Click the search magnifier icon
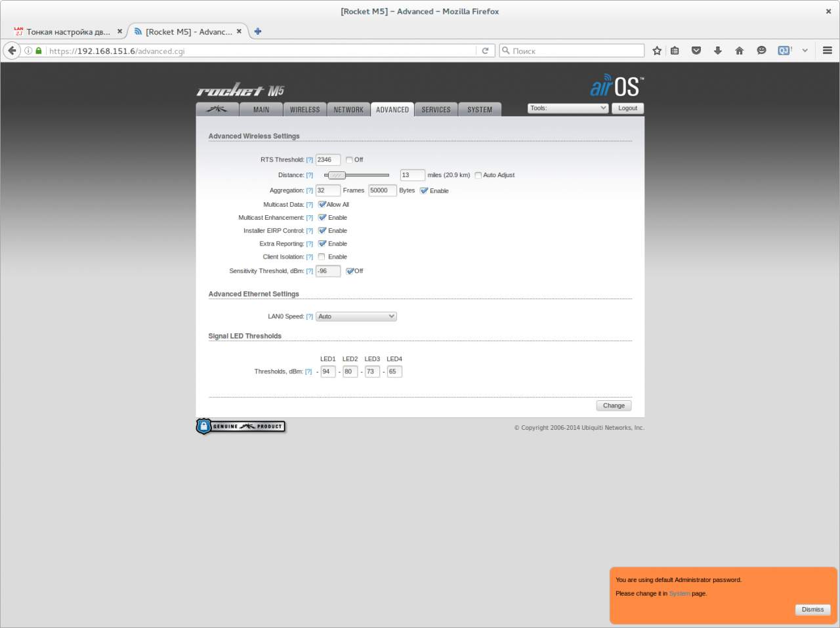840x628 pixels. [x=505, y=51]
